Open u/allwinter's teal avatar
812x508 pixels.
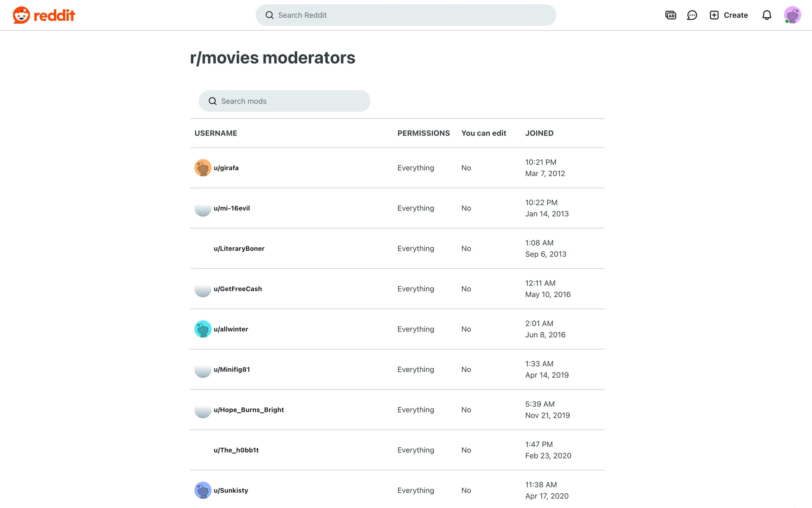pyautogui.click(x=203, y=329)
